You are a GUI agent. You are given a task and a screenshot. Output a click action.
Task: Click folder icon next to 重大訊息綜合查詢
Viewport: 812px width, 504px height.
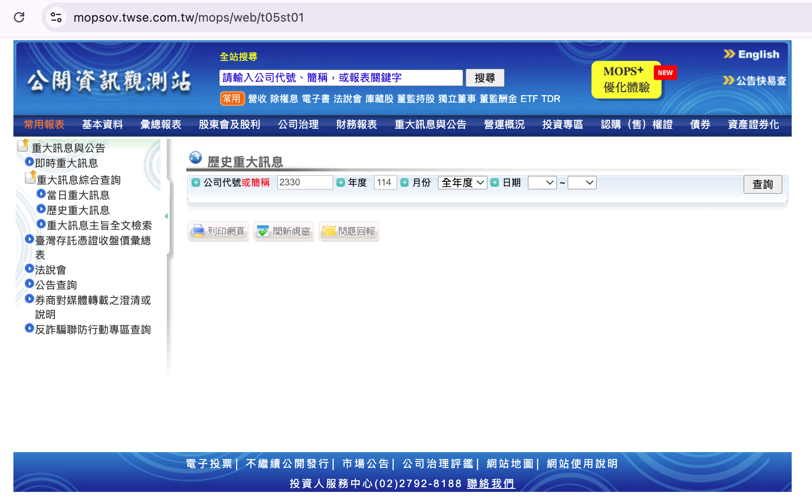point(30,177)
